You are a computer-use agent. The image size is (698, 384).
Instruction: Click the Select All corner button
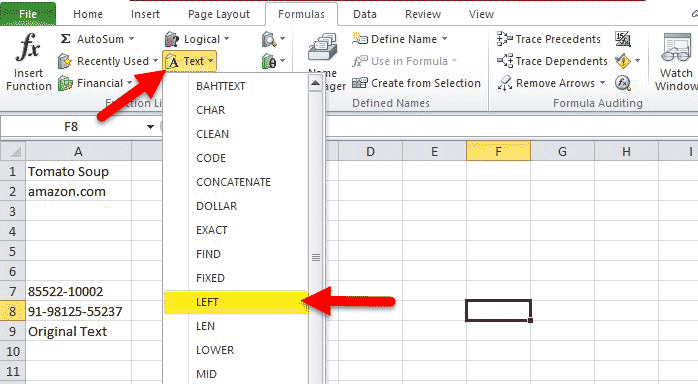(12, 152)
